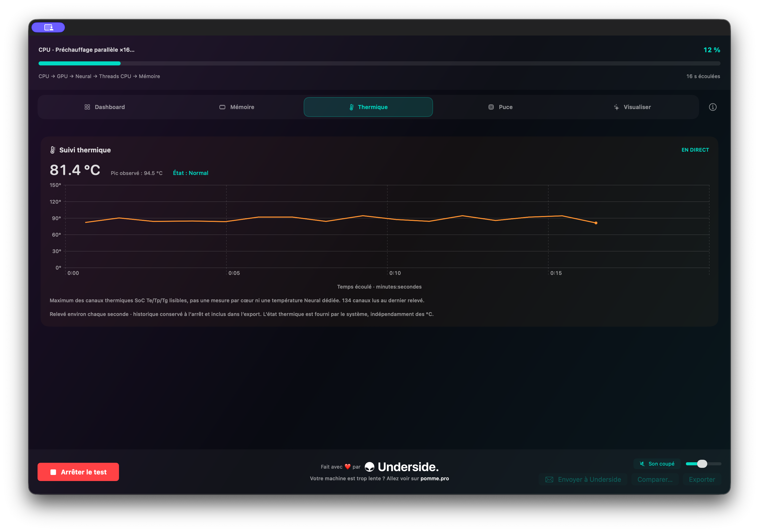Click the Comparer... button
This screenshot has height=532, width=759.
point(654,480)
